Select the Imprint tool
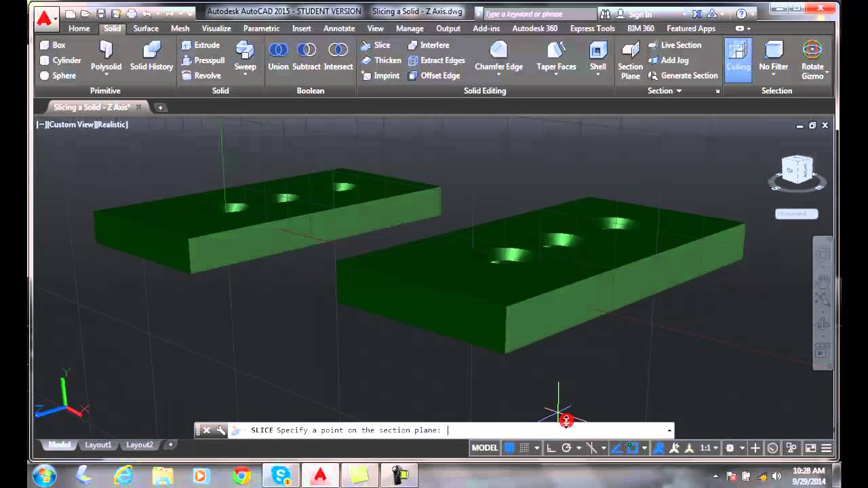This screenshot has height=488, width=868. point(380,76)
